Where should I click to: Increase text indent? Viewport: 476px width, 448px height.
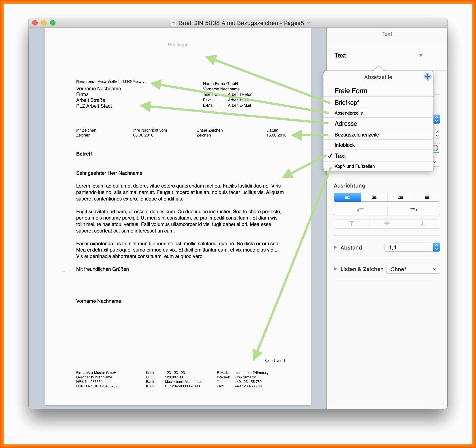click(x=414, y=210)
